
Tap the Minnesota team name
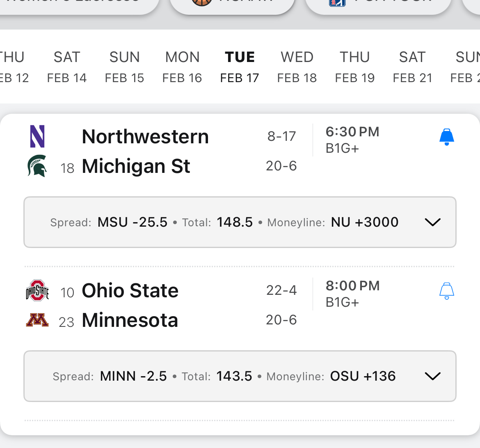[130, 320]
